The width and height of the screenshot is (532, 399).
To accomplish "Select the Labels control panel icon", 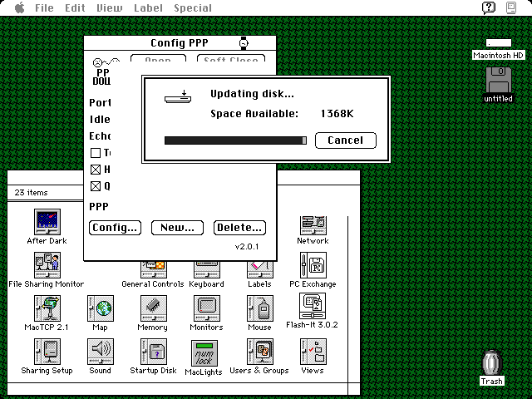I will 260,269.
